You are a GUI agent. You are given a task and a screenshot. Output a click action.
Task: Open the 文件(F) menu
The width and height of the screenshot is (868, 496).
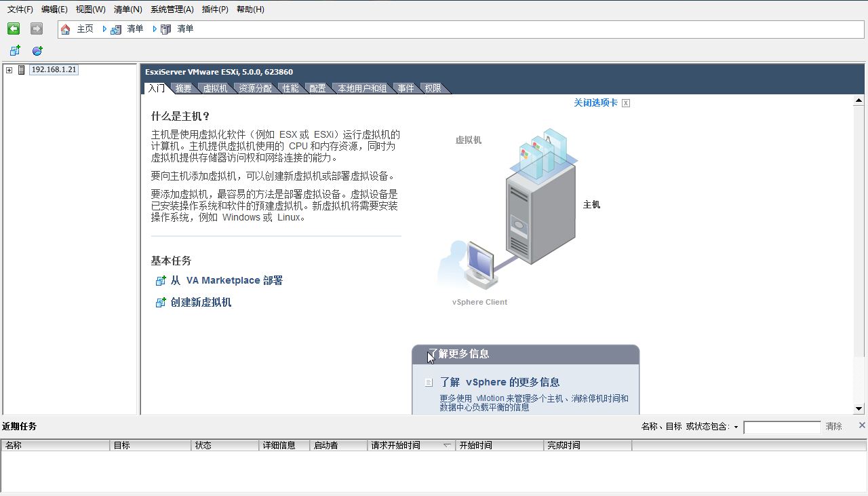(x=20, y=9)
